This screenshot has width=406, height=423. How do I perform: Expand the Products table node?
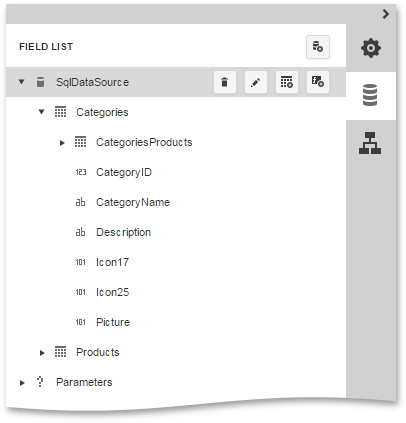pos(42,353)
